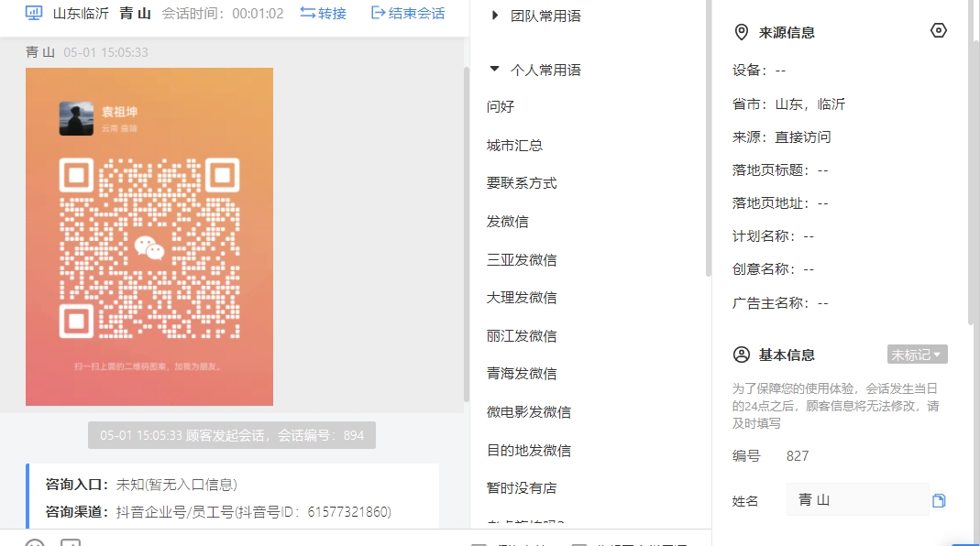Select the 发微信 quick phrase
980x546 pixels.
tap(508, 222)
